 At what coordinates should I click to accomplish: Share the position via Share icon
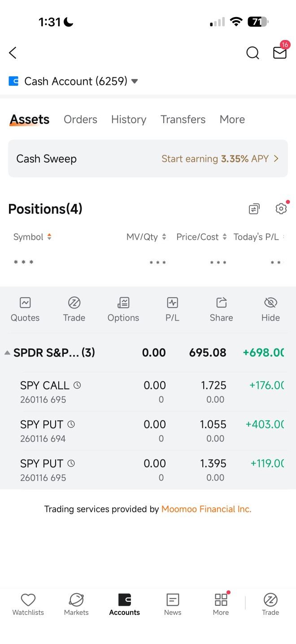[x=222, y=309]
